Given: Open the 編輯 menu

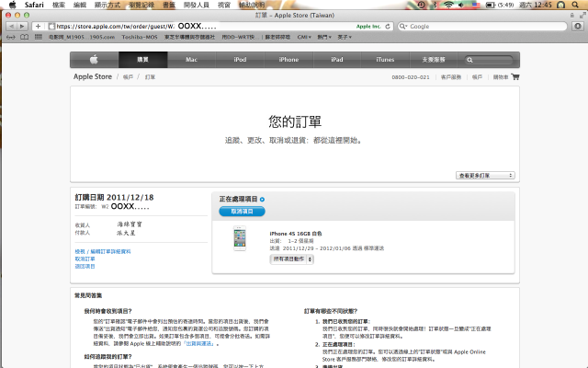Looking at the screenshot, I should pyautogui.click(x=80, y=5).
